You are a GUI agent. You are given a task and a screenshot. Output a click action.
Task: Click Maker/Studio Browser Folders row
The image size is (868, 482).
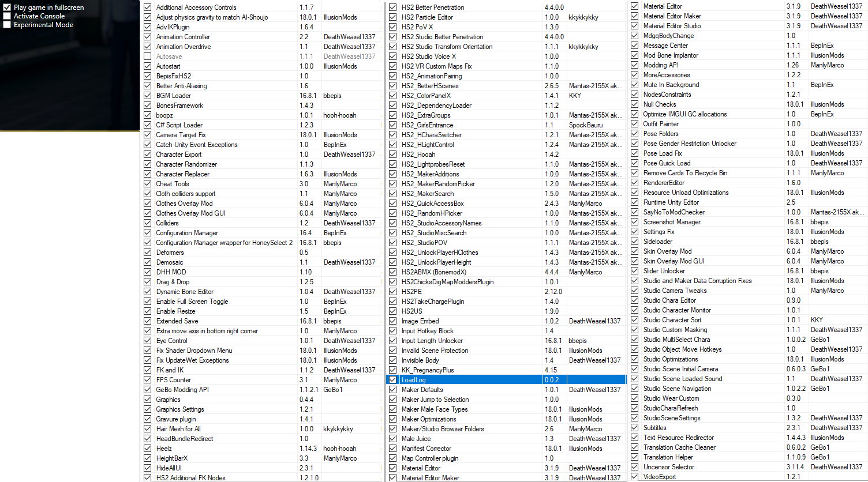point(506,429)
